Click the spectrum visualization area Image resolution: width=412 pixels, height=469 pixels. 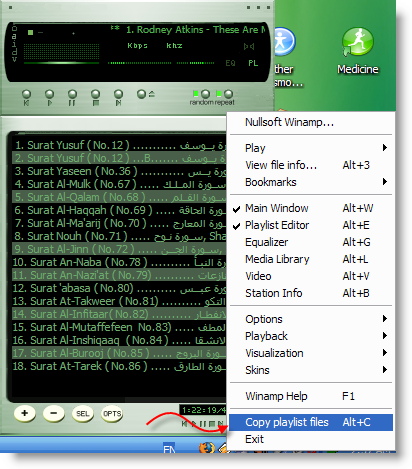(61, 51)
